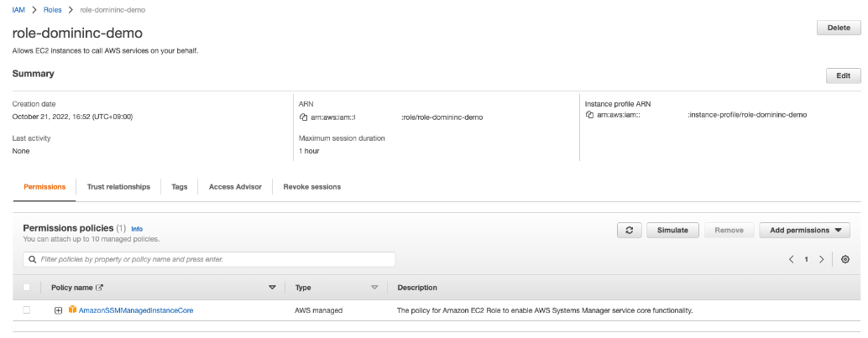Image resolution: width=868 pixels, height=338 pixels.
Task: Go to previous policies page arrow
Action: 791,260
